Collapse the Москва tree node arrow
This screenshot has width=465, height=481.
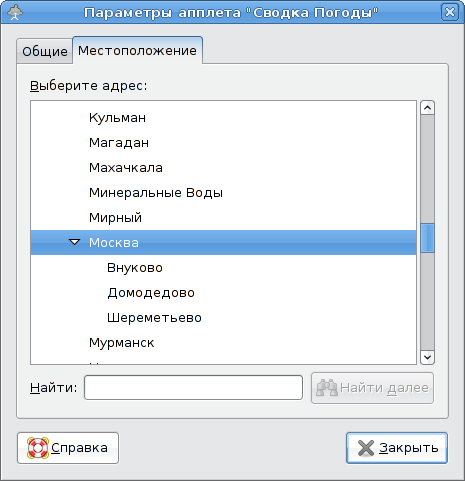click(x=75, y=242)
